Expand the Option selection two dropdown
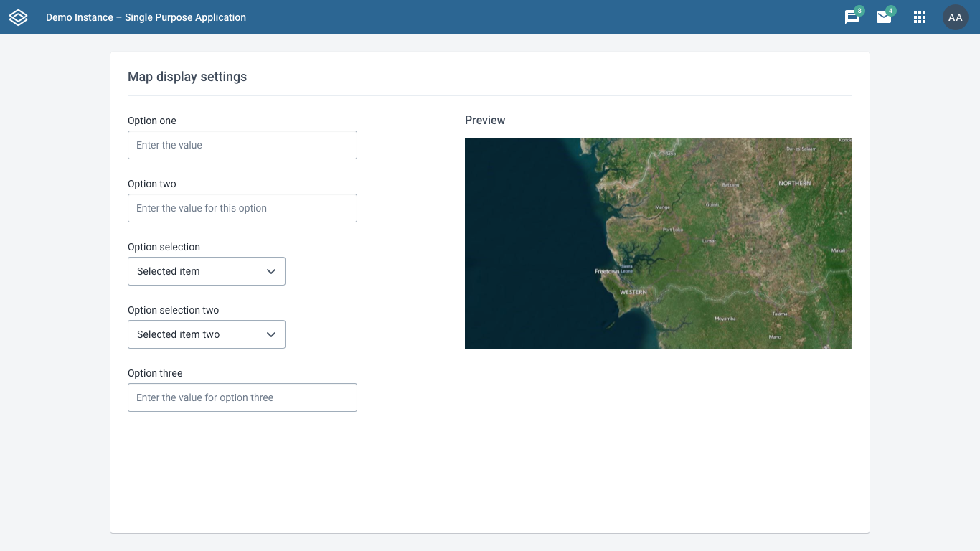The width and height of the screenshot is (980, 551). (206, 334)
